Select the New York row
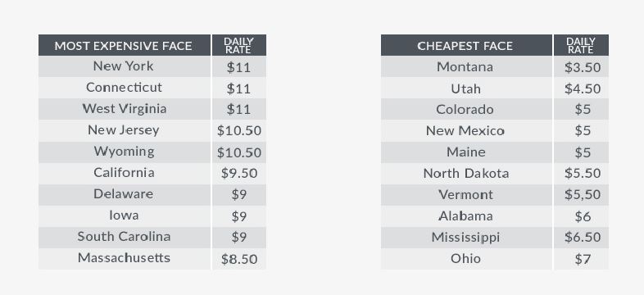644x295 pixels. click(152, 66)
